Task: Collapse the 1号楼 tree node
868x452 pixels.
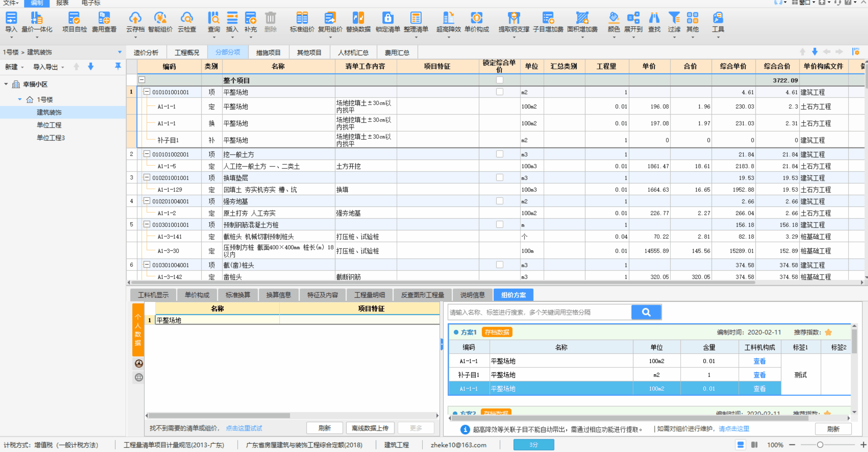Action: point(20,99)
